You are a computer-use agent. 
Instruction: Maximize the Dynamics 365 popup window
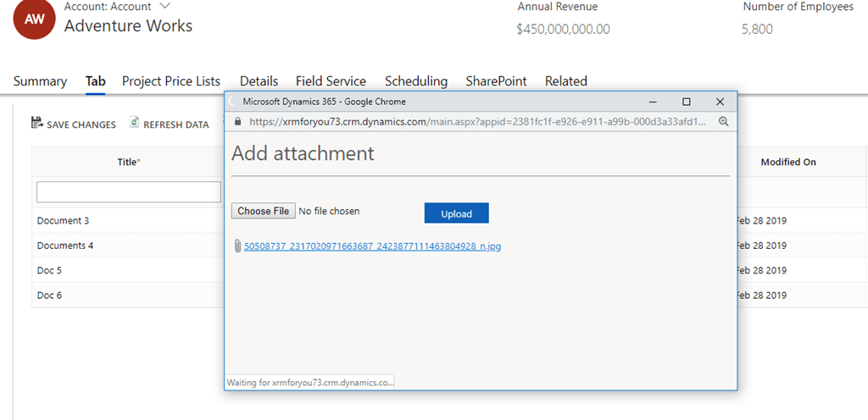coord(687,102)
